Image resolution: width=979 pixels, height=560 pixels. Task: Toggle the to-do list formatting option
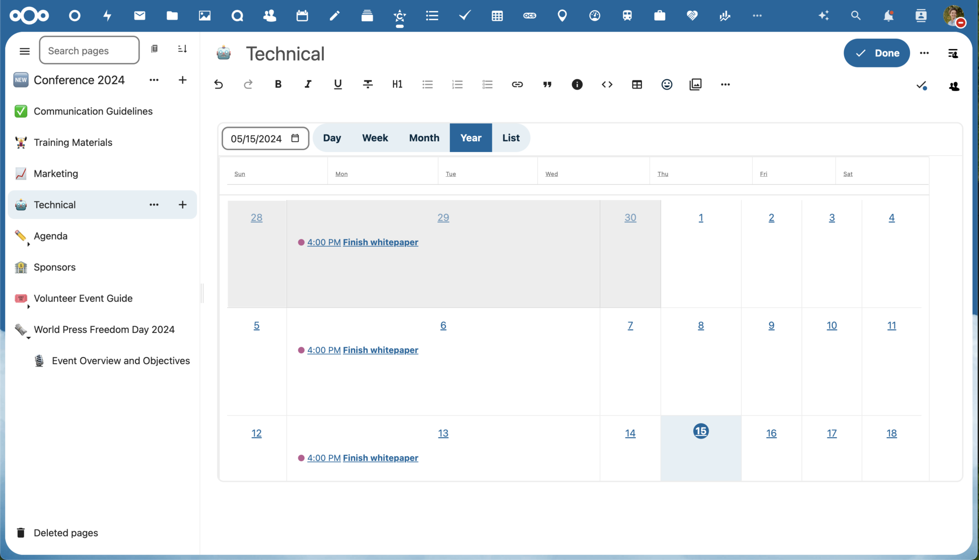coord(487,84)
